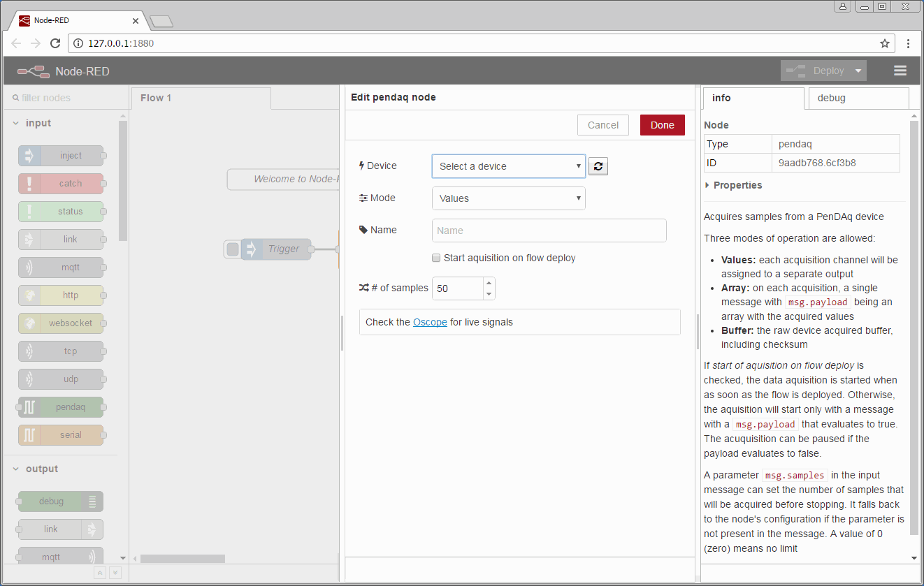Enable Start aquisition on flow deploy
This screenshot has width=924, height=586.
(x=436, y=258)
